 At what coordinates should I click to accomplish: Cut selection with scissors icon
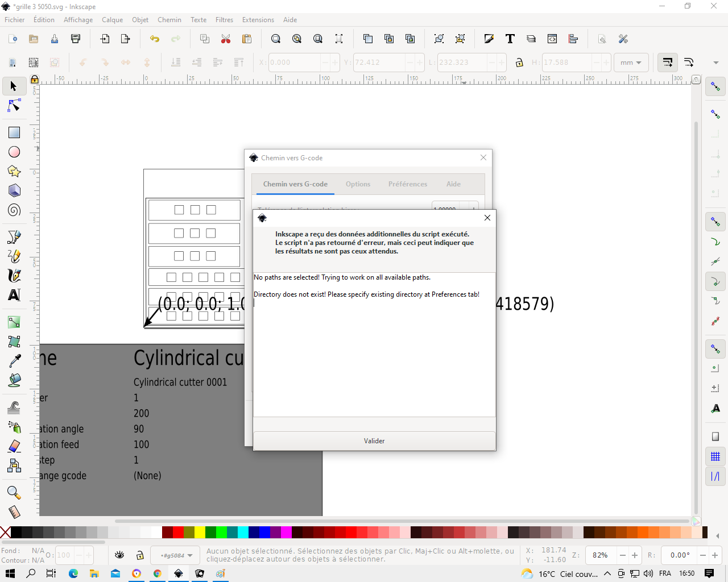(x=226, y=39)
